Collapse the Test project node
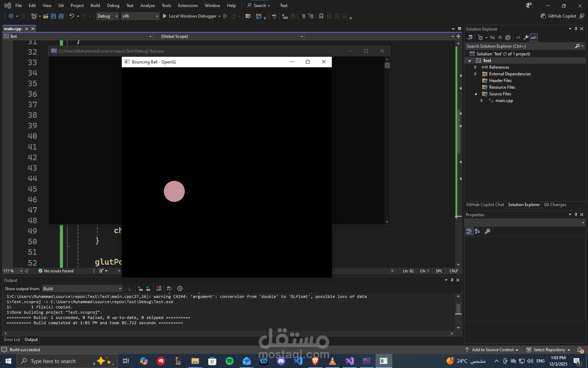The image size is (588, 368). (469, 61)
